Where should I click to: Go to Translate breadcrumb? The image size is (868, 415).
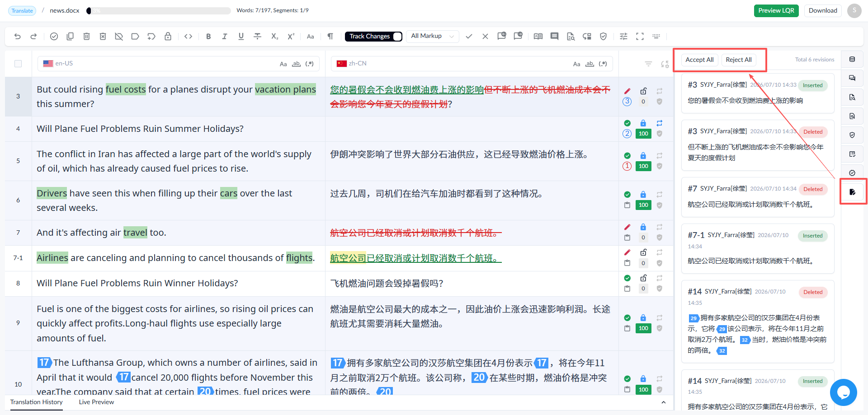pyautogui.click(x=22, y=11)
